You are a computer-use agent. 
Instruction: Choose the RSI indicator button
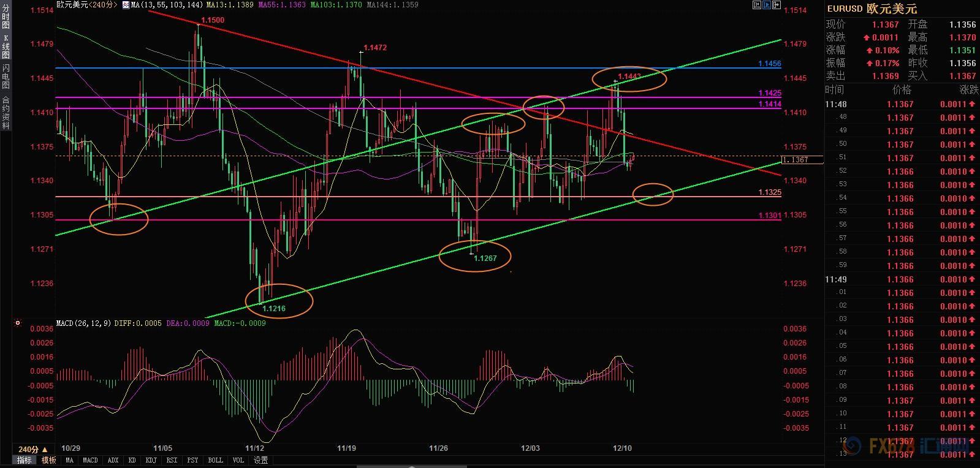point(172,460)
